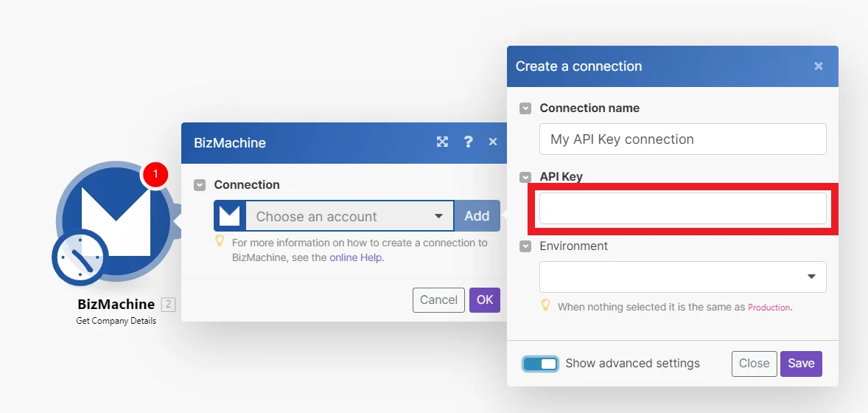Image resolution: width=868 pixels, height=413 pixels.
Task: Click the BizMachine module name label
Action: (x=116, y=304)
